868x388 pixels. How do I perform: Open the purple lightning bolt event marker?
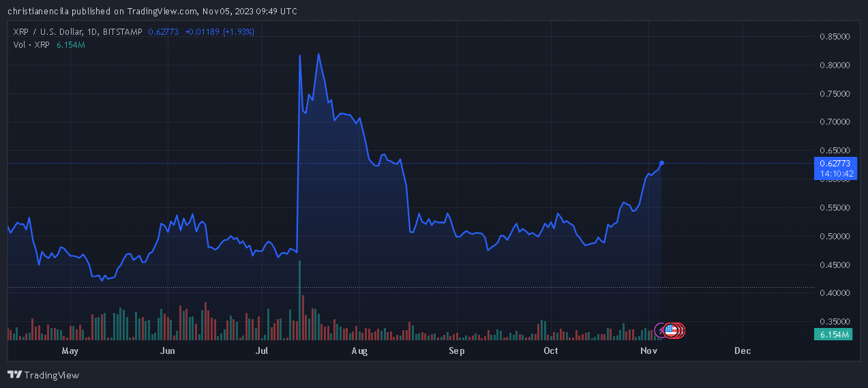coord(661,331)
